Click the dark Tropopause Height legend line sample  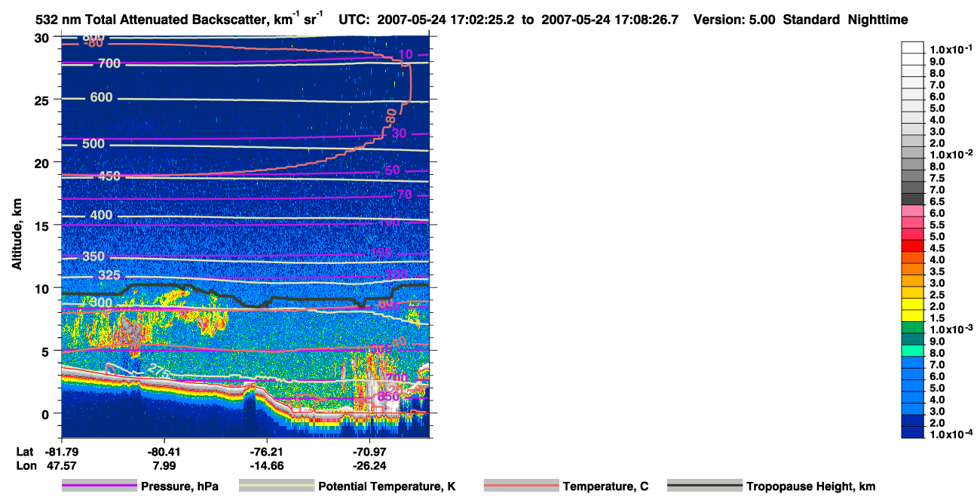coord(704,486)
